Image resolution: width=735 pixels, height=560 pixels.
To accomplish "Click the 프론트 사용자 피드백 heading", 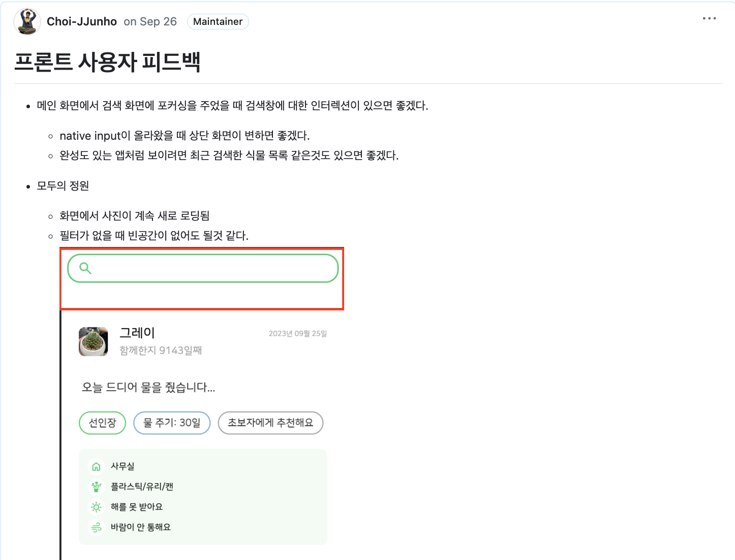I will tap(107, 62).
